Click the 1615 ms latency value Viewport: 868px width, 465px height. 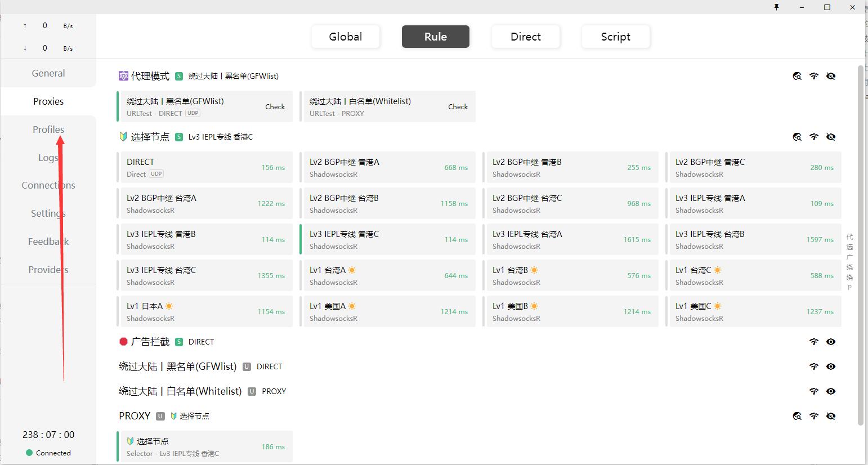(637, 240)
